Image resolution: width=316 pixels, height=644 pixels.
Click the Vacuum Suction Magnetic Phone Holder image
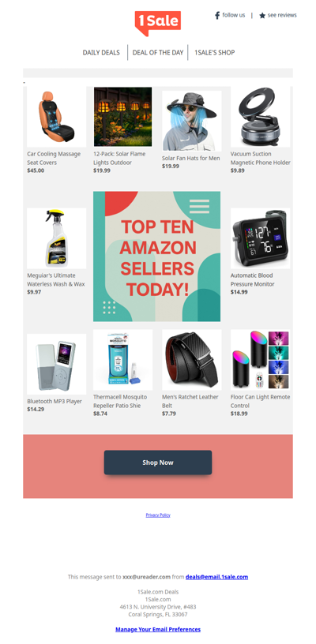click(x=260, y=117)
